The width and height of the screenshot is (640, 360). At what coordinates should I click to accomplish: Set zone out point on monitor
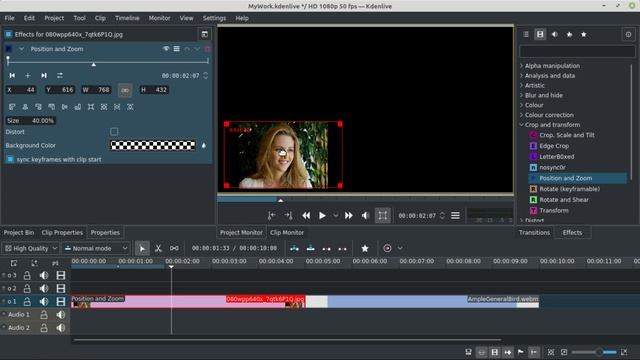click(289, 216)
